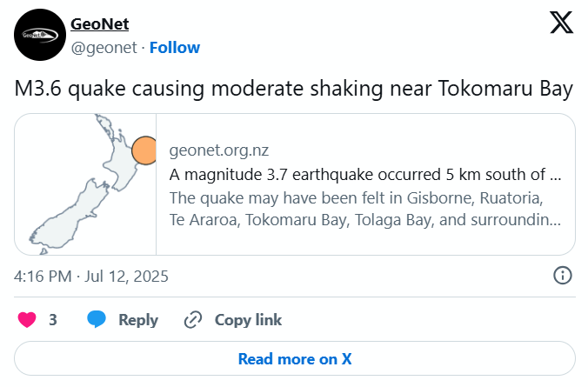The image size is (588, 387).
Task: Open the tweet info icon
Action: (x=563, y=276)
